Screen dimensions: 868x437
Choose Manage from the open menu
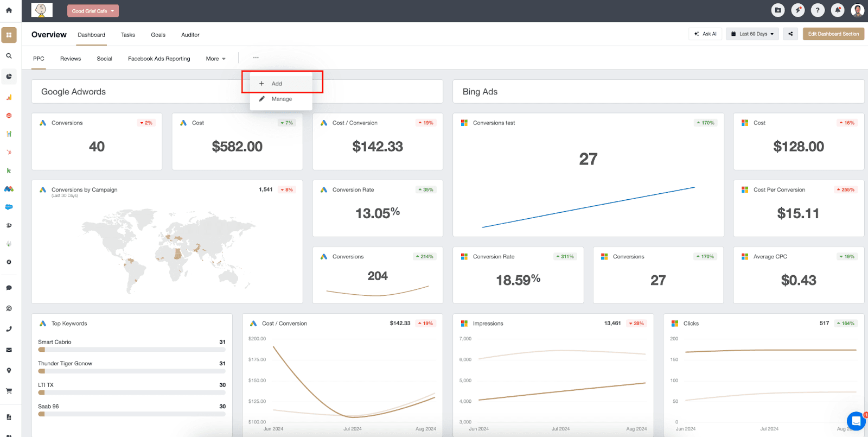pyautogui.click(x=281, y=99)
